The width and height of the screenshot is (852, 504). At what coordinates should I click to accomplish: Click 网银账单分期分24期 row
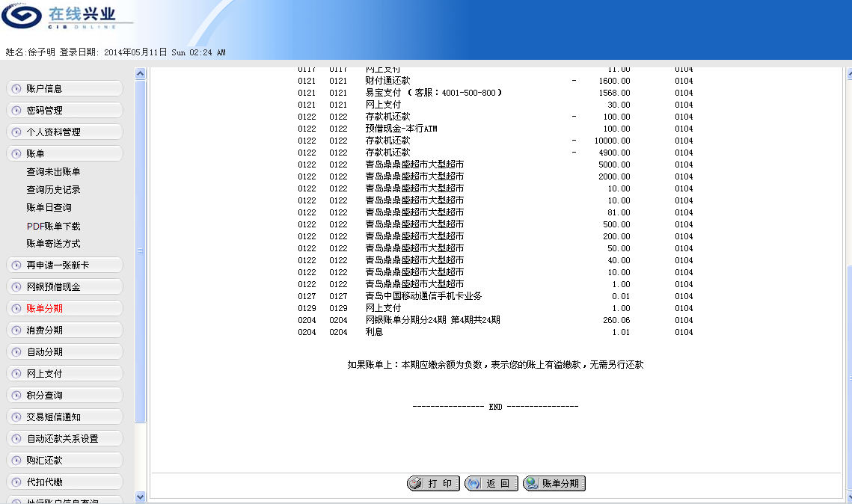coord(495,320)
